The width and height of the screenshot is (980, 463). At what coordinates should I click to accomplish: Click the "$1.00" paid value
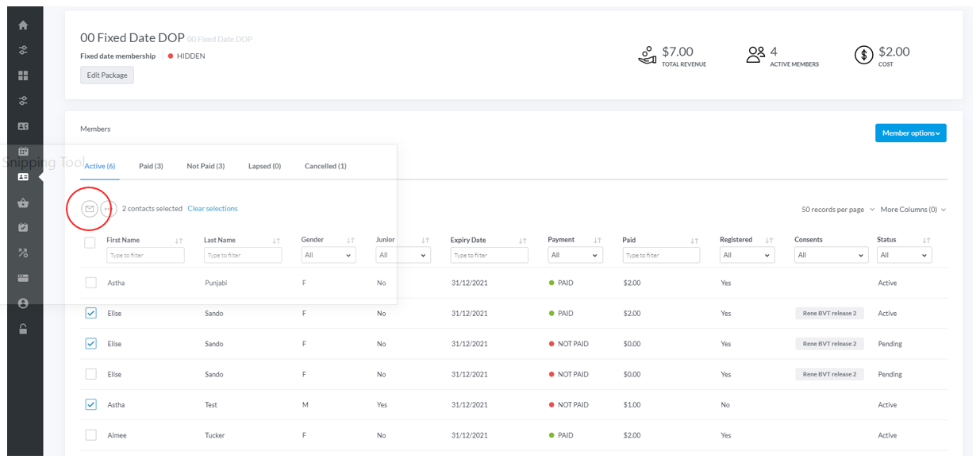coord(632,405)
